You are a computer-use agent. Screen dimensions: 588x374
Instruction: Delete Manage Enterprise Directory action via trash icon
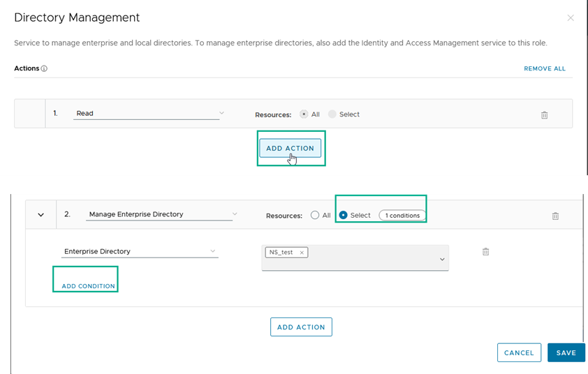pos(555,216)
